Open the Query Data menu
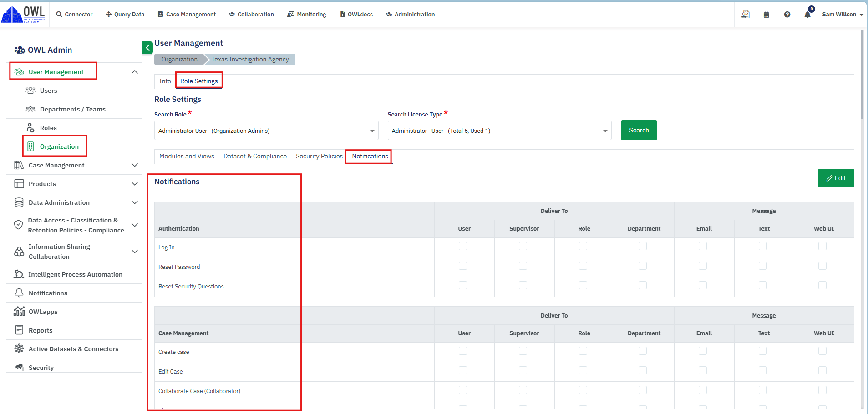Viewport: 868px width, 414px height. [125, 15]
